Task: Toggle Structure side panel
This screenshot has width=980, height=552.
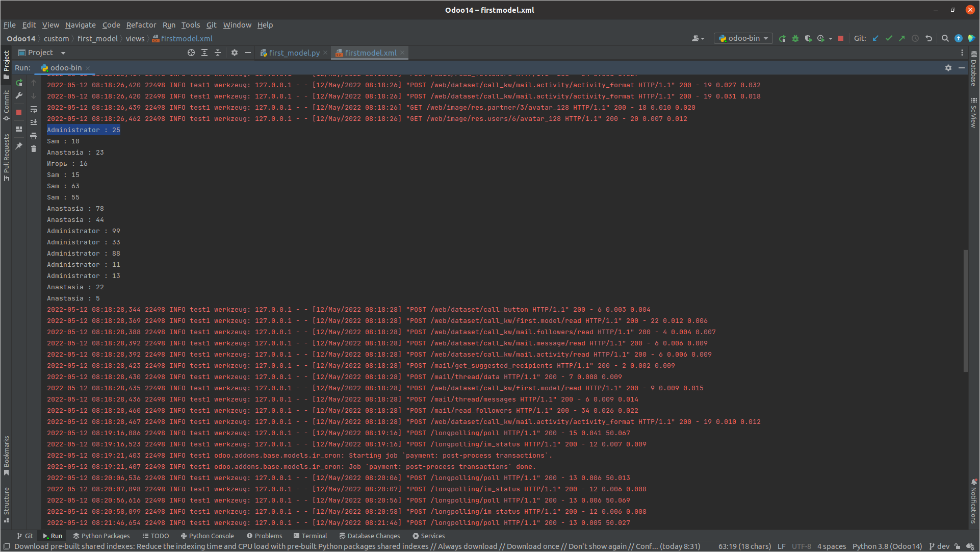Action: pyautogui.click(x=6, y=505)
